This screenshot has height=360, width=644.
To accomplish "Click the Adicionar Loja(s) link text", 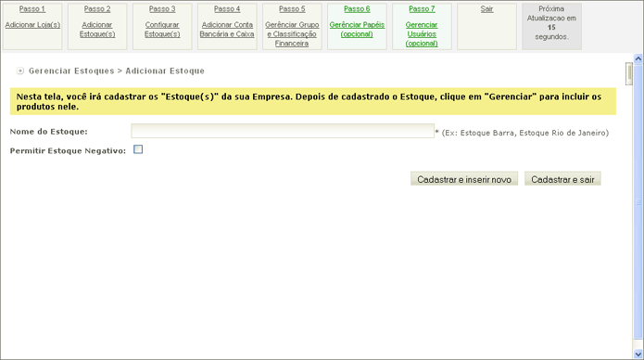I will 32,25.
